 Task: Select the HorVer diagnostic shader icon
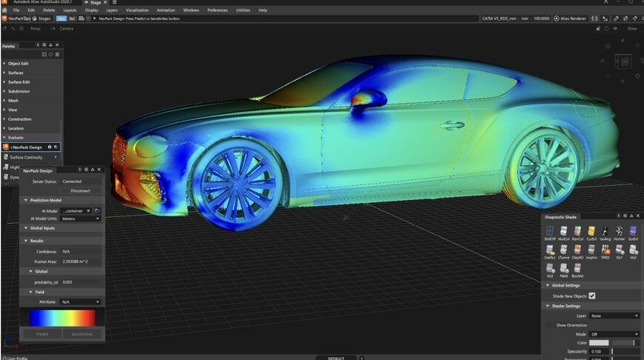point(619,231)
